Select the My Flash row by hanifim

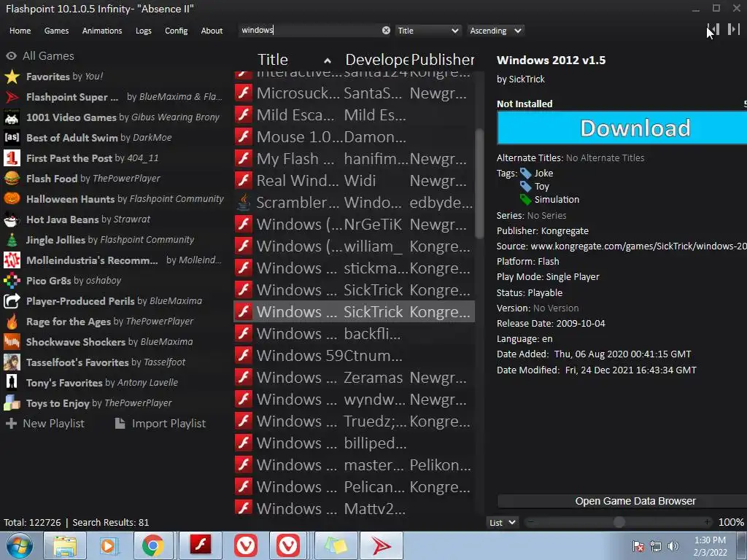tap(354, 158)
